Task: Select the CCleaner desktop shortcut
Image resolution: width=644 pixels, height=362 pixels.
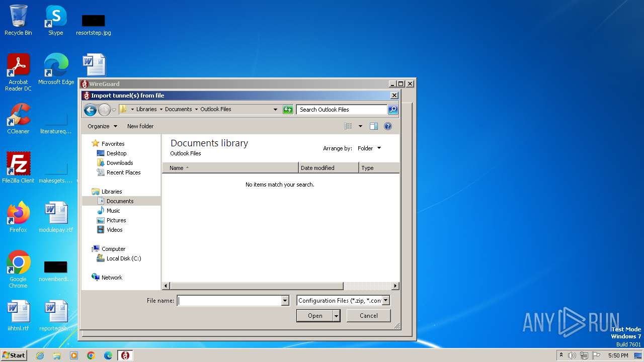Action: (18, 119)
